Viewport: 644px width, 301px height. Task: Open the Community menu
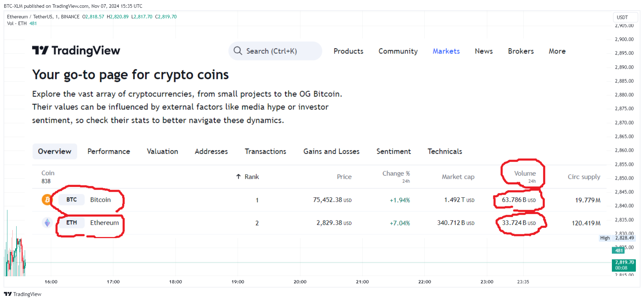pyautogui.click(x=398, y=51)
